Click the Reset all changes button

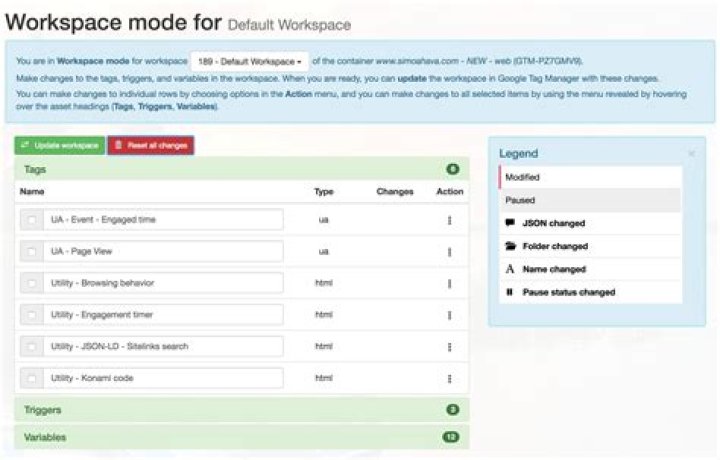click(151, 146)
